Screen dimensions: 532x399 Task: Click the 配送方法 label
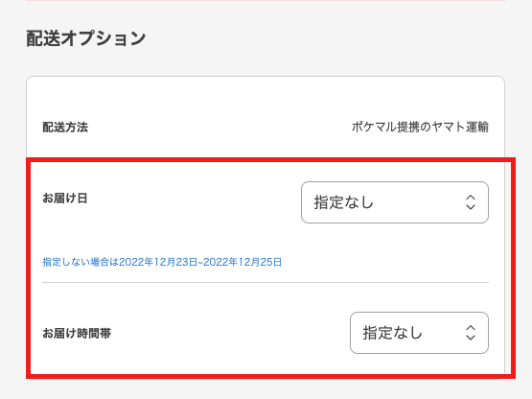pyautogui.click(x=65, y=128)
